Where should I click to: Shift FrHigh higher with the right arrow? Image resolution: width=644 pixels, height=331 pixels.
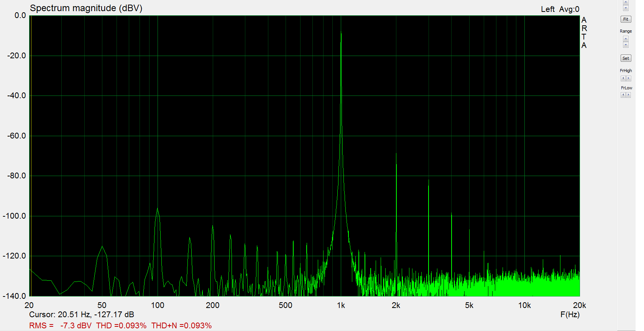[x=628, y=78]
